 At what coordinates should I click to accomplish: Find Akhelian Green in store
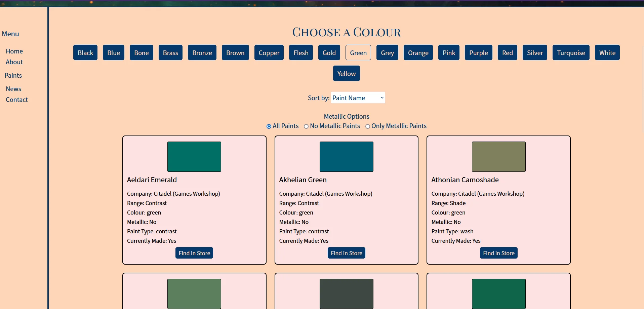click(x=347, y=253)
